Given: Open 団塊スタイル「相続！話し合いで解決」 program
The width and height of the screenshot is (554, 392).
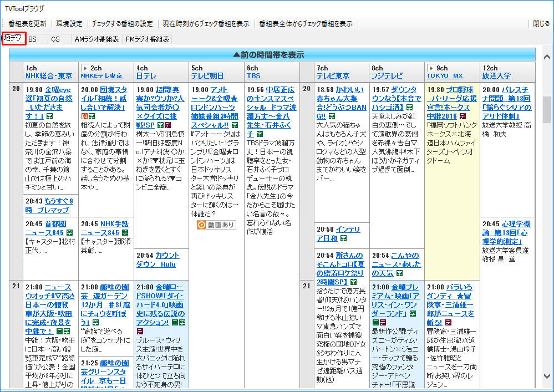Looking at the screenshot, I should tap(104, 99).
